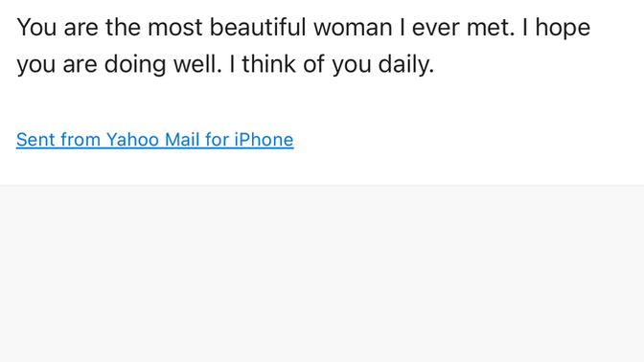Click the word "Sent" in the blue signature

35,140
